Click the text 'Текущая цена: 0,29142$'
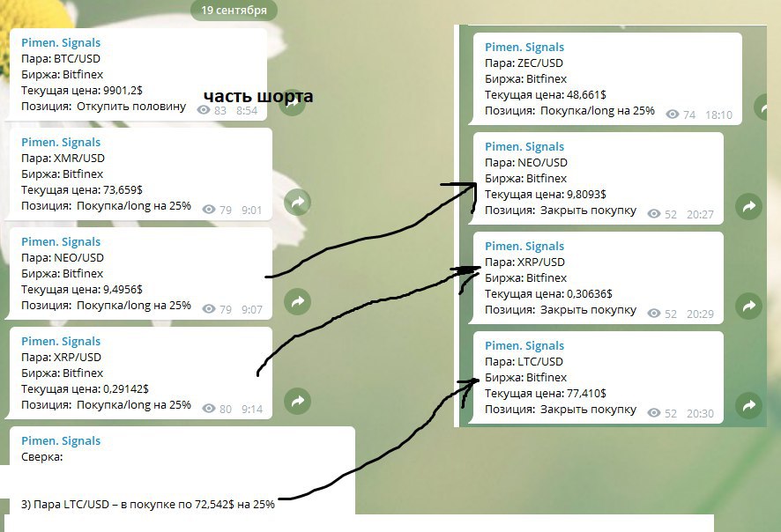Viewport: 781px width, 532px height. click(85, 389)
